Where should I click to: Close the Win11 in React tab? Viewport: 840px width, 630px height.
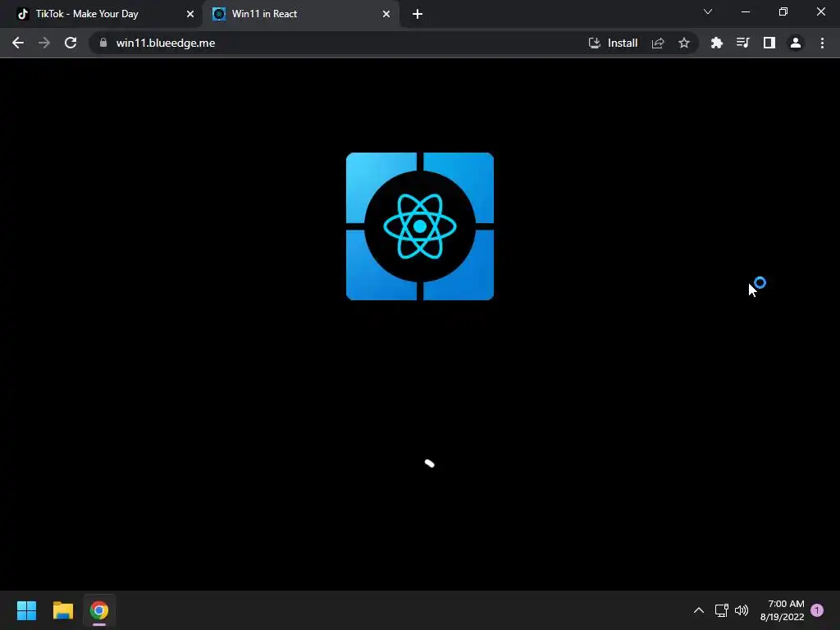[386, 14]
